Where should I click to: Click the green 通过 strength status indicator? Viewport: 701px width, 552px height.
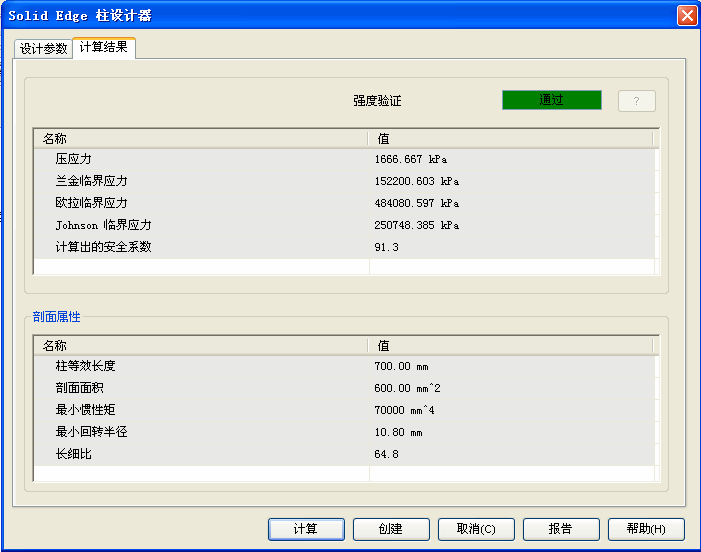[x=551, y=100]
